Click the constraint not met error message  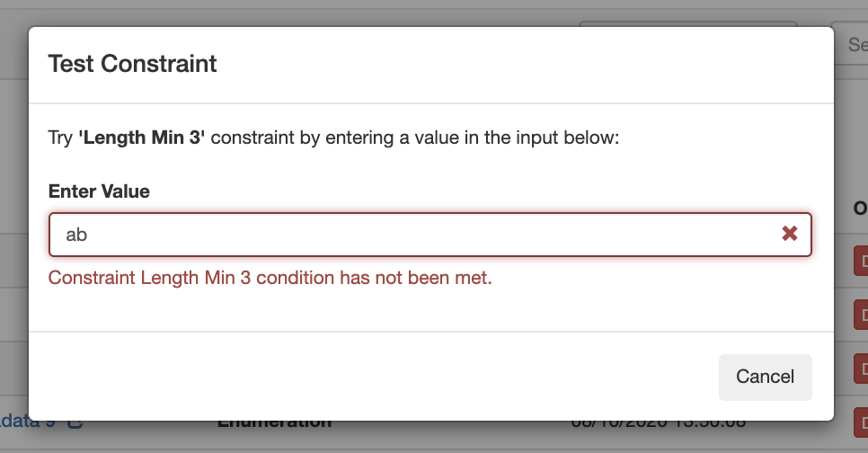(270, 278)
